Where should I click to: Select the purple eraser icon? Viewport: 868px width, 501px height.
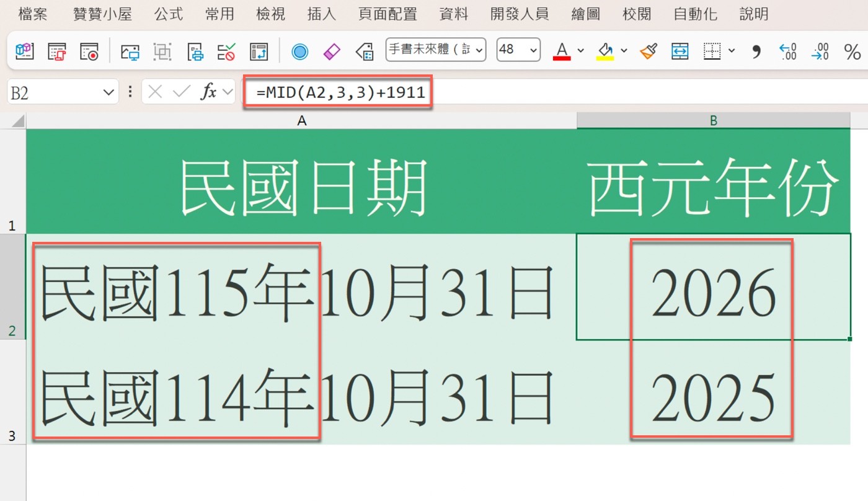tap(333, 51)
